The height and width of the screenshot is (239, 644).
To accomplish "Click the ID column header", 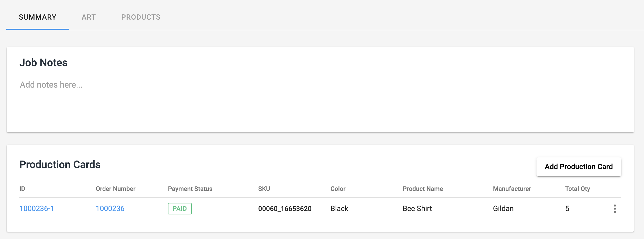I will (x=22, y=189).
